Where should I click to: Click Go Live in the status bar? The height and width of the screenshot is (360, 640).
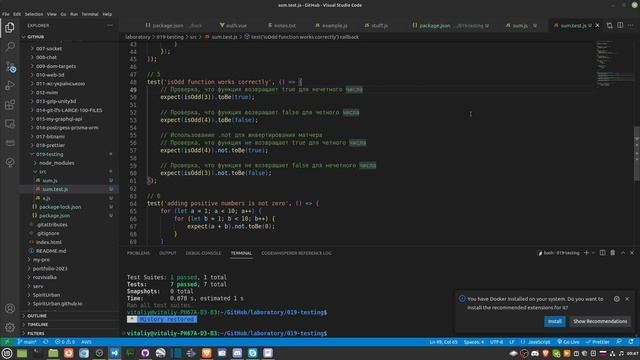tap(568, 342)
